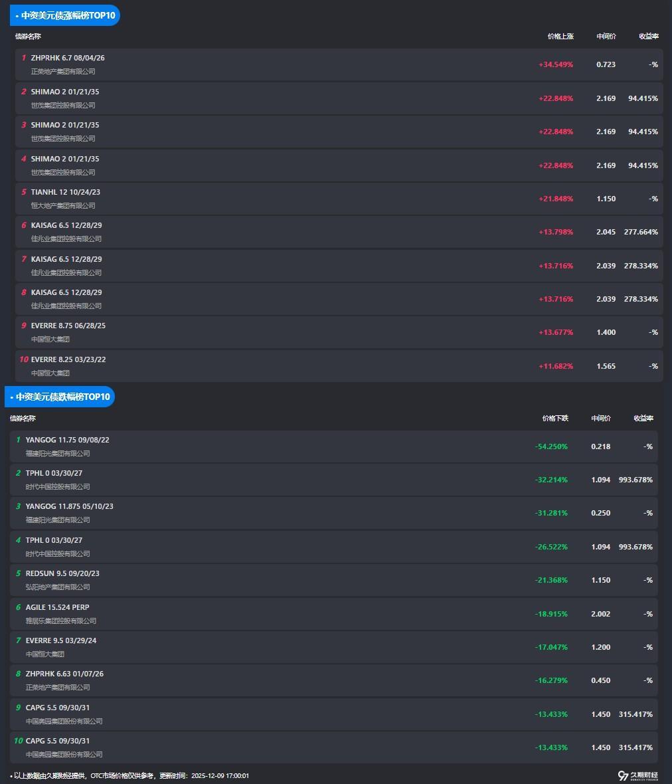This screenshot has height=784, width=672.
Task: Select the YANGOG 11.75 09/08/22 bond
Action: [x=68, y=440]
